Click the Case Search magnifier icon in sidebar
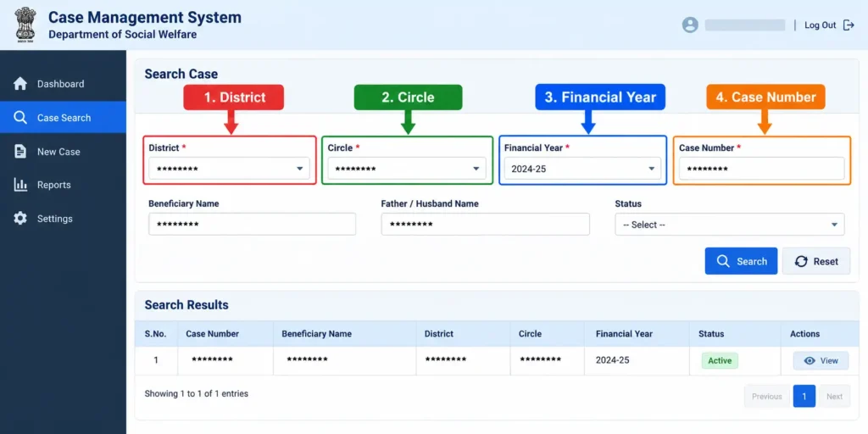 click(20, 117)
